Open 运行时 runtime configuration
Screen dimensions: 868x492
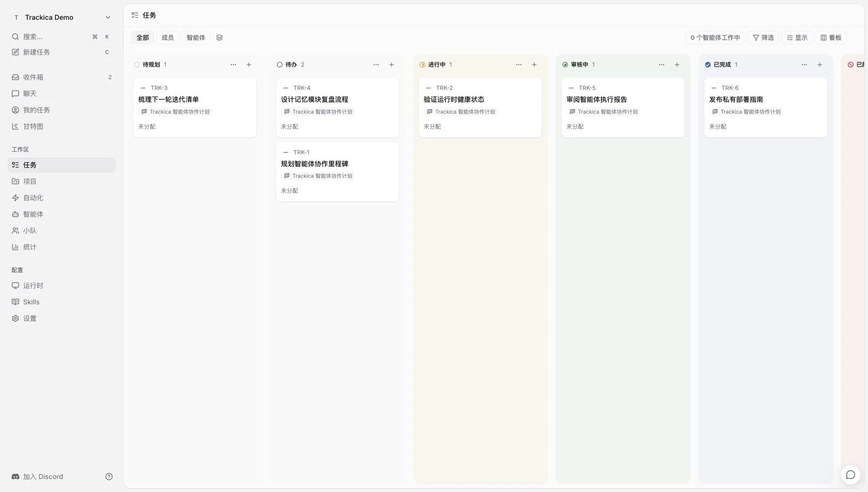[62, 286]
